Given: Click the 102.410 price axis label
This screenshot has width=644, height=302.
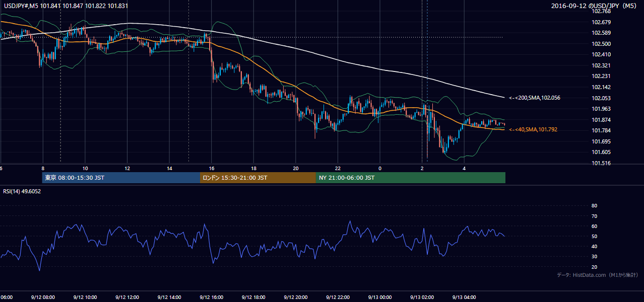Looking at the screenshot, I should 601,54.
